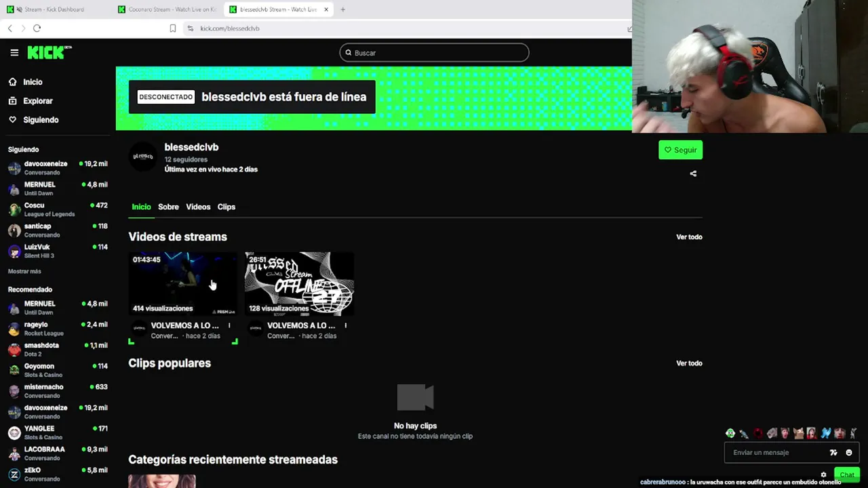Switch to the Clips tab
The width and height of the screenshot is (868, 488).
coord(226,207)
